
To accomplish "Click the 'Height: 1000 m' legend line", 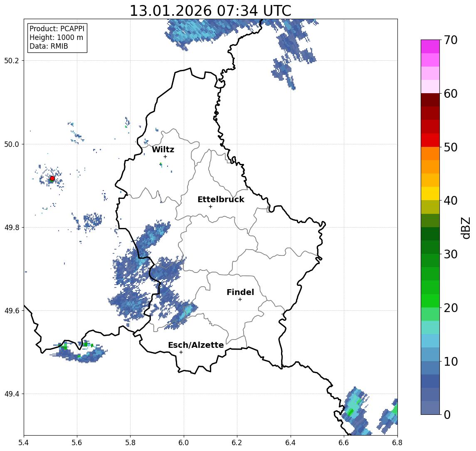I will point(56,37).
